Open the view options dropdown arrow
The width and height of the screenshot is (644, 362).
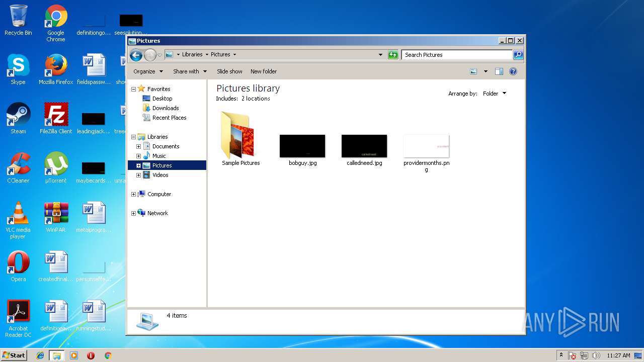point(486,71)
